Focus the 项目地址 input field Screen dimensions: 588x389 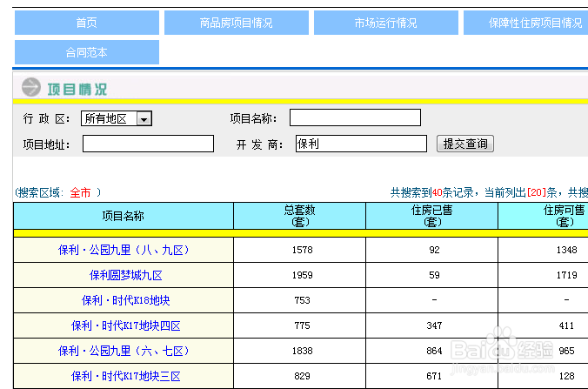[x=148, y=144]
